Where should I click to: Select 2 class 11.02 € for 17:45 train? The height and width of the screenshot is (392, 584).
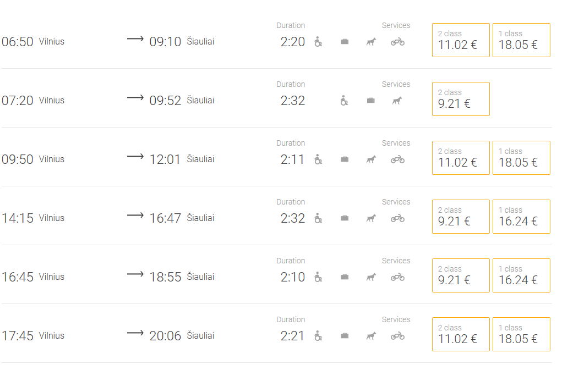(461, 334)
